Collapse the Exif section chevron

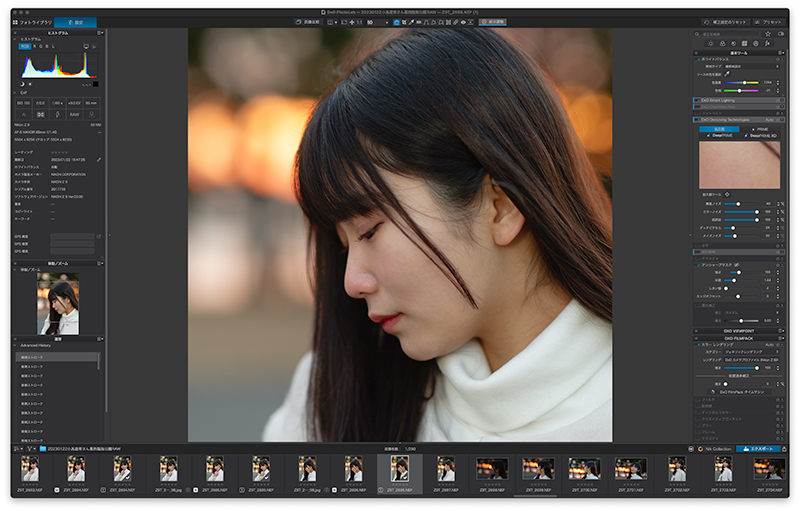15,92
